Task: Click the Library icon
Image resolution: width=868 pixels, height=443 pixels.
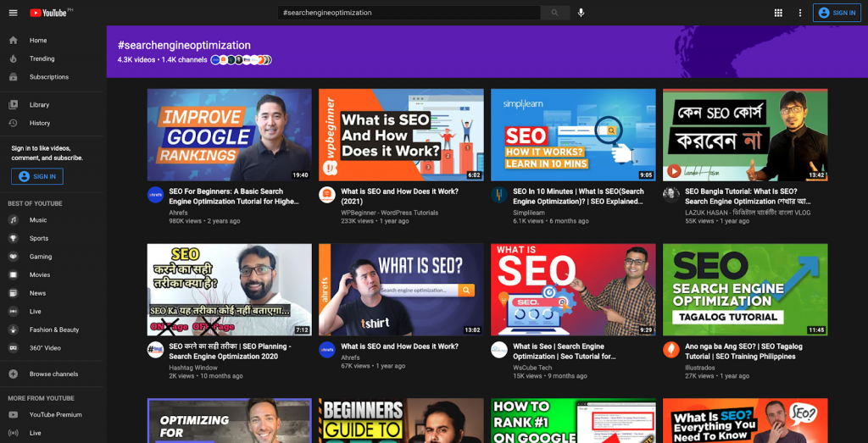Action: click(x=14, y=104)
